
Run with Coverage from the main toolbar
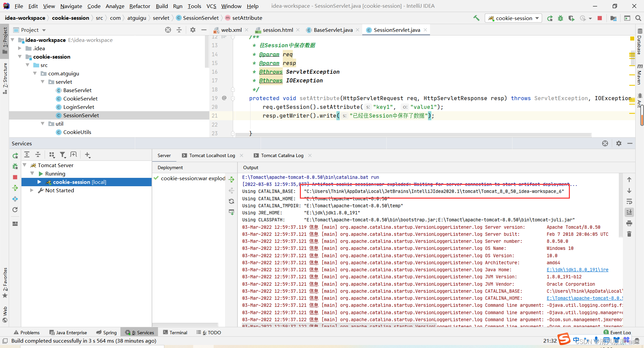(x=571, y=18)
